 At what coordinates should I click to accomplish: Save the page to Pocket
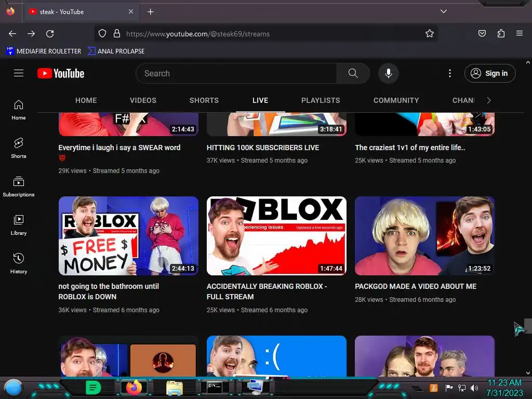482,33
